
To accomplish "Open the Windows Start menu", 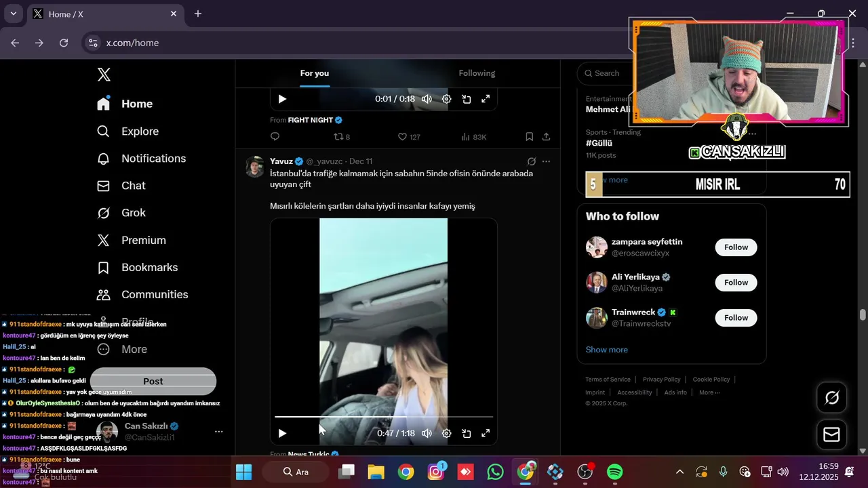I will click(x=243, y=472).
